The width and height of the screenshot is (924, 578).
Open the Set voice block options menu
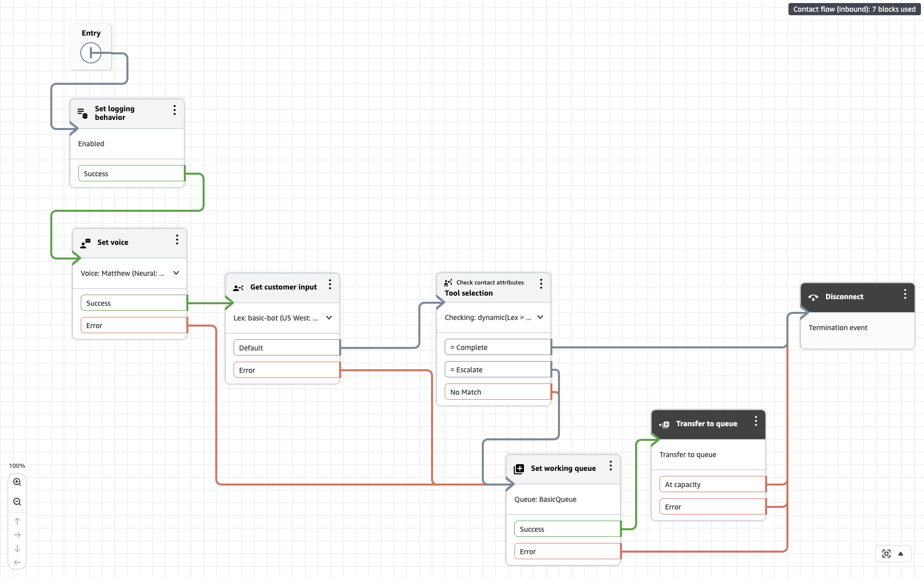[177, 239]
